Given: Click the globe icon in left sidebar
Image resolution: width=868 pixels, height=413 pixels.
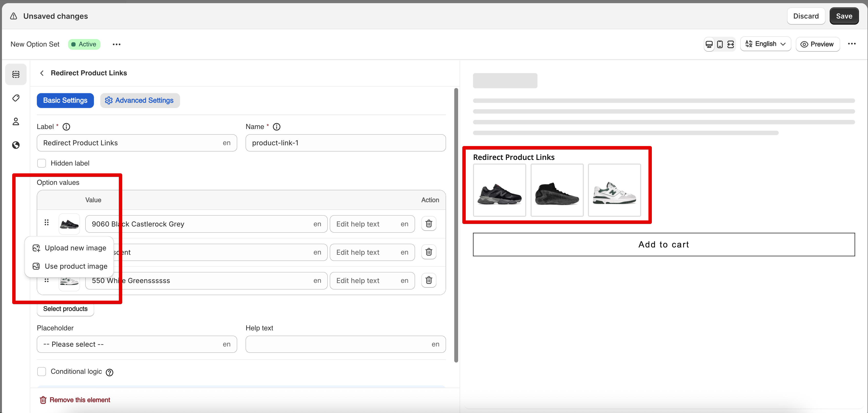Looking at the screenshot, I should (x=16, y=145).
